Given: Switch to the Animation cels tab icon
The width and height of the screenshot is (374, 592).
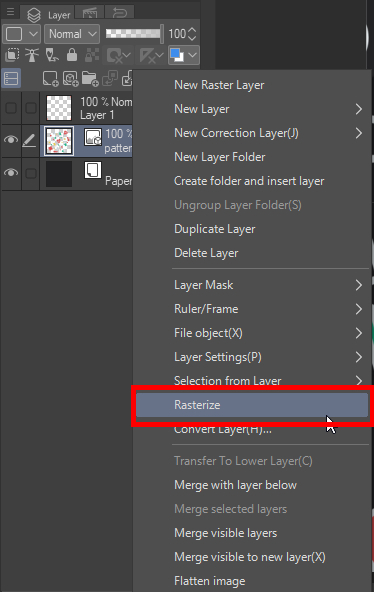Looking at the screenshot, I should (x=89, y=14).
